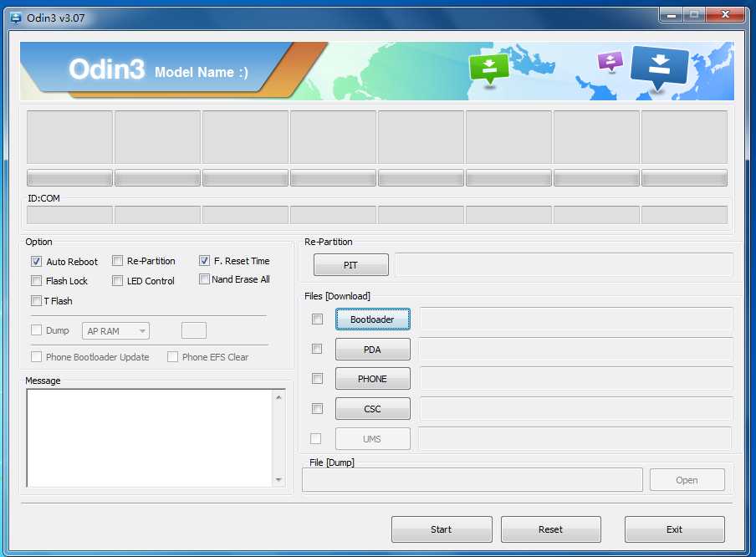Click the Open button for File Dump
Screen dimensions: 756x557
coord(687,480)
